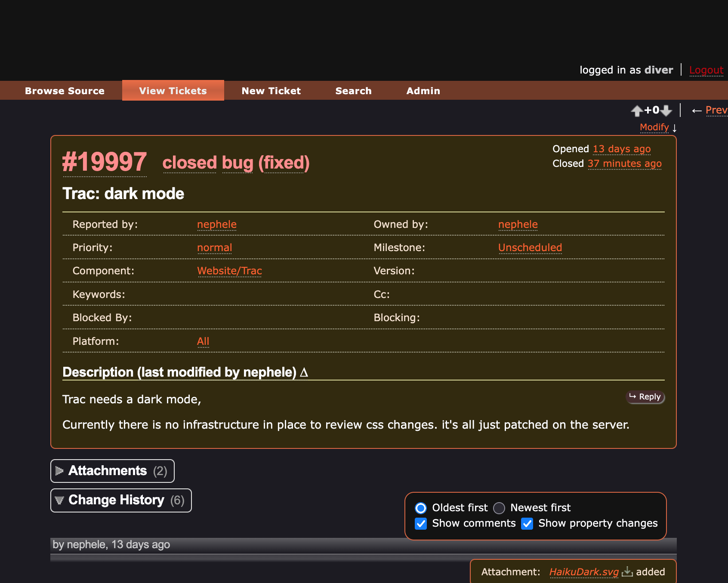The width and height of the screenshot is (728, 583).
Task: Go to the Search tab
Action: tap(353, 91)
